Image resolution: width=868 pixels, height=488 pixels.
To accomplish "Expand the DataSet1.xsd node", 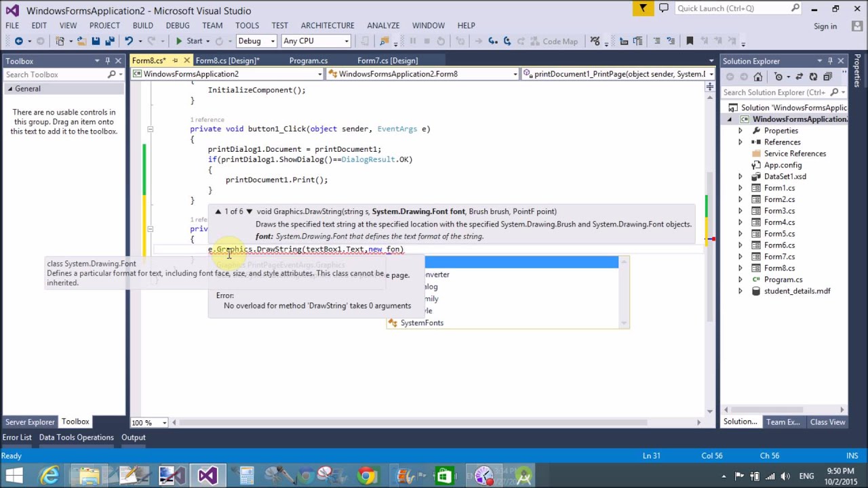I will click(740, 177).
